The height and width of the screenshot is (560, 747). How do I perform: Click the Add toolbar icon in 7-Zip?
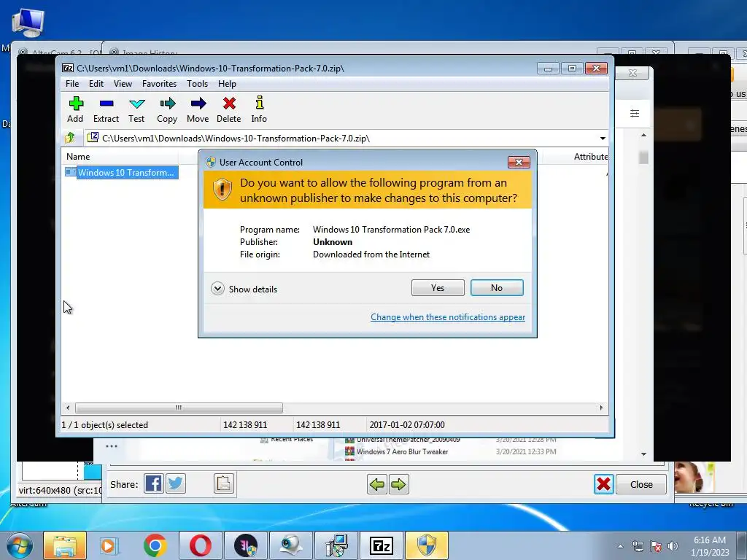tap(75, 109)
